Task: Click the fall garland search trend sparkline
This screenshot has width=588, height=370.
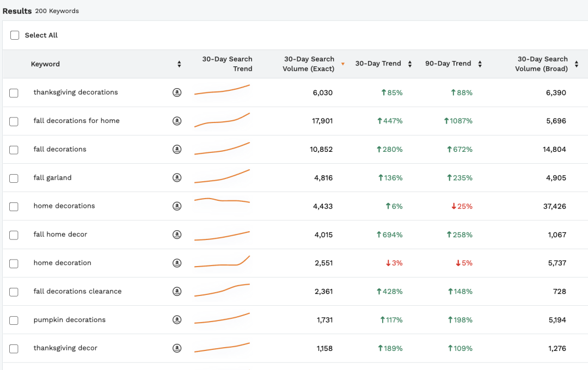Action: click(x=222, y=176)
